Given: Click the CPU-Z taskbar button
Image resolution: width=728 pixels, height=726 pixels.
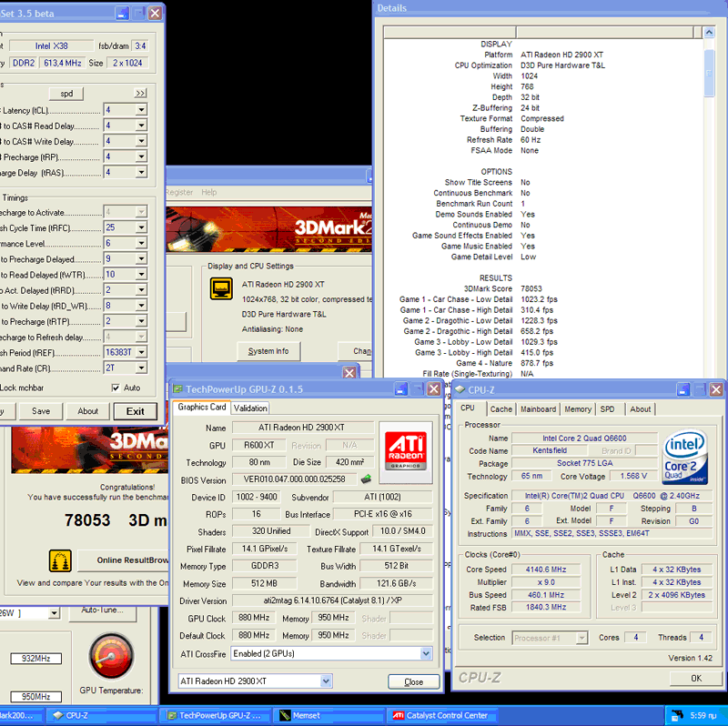Looking at the screenshot, I should (x=100, y=715).
